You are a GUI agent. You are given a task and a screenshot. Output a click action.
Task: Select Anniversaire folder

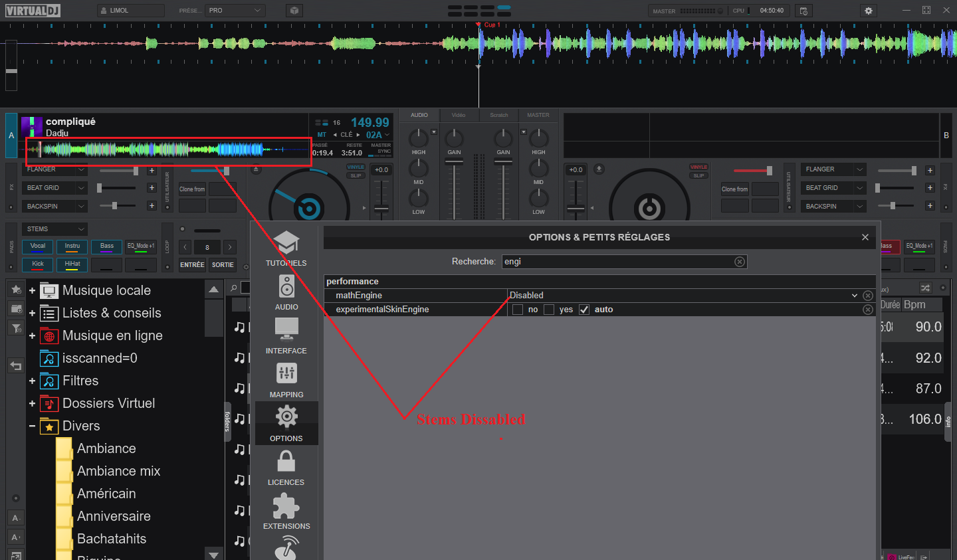pyautogui.click(x=114, y=516)
